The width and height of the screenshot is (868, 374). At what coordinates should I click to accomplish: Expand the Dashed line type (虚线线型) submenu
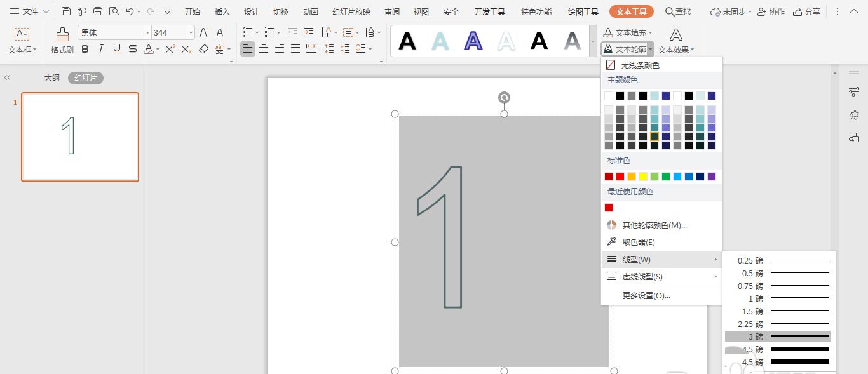pyautogui.click(x=661, y=277)
